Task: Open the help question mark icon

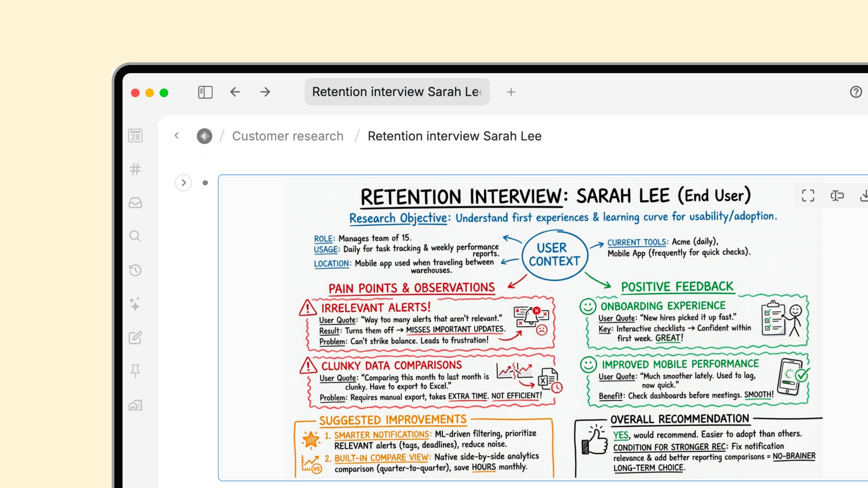Action: coord(856,92)
